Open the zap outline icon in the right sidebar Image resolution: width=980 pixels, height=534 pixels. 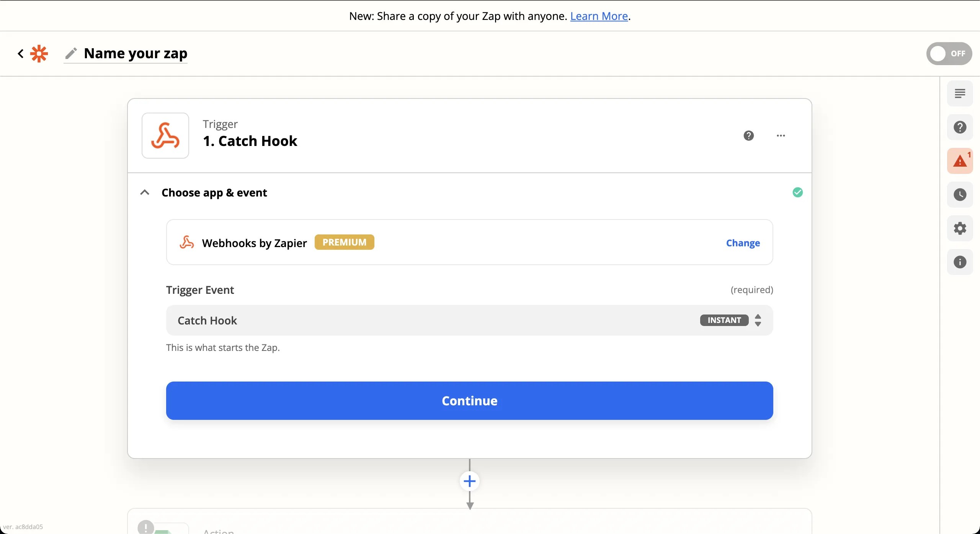pyautogui.click(x=960, y=93)
